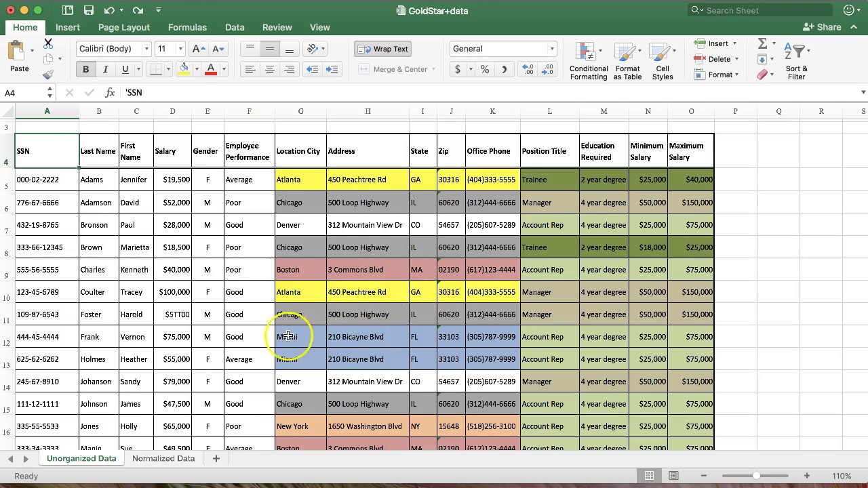The width and height of the screenshot is (868, 488).
Task: Apply percent style format
Action: pos(484,69)
